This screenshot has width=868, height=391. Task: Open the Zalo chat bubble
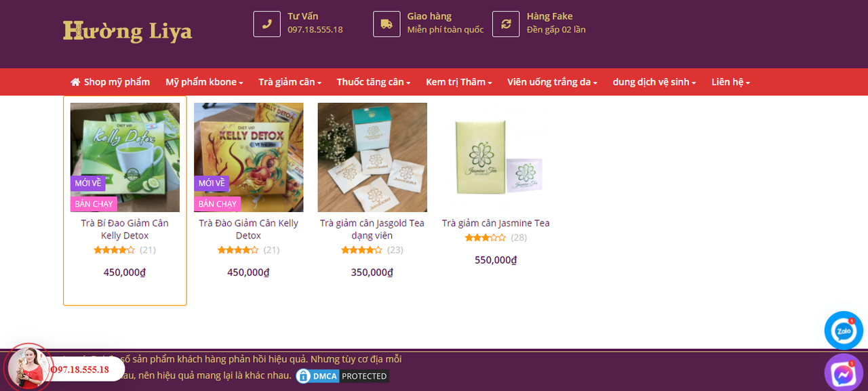844,331
